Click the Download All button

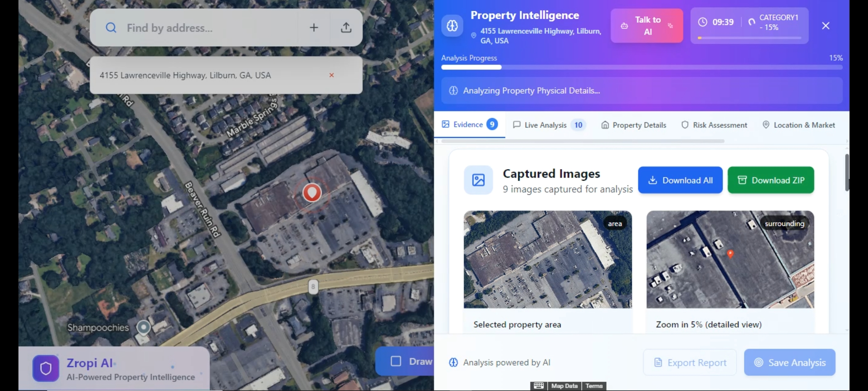coord(680,180)
